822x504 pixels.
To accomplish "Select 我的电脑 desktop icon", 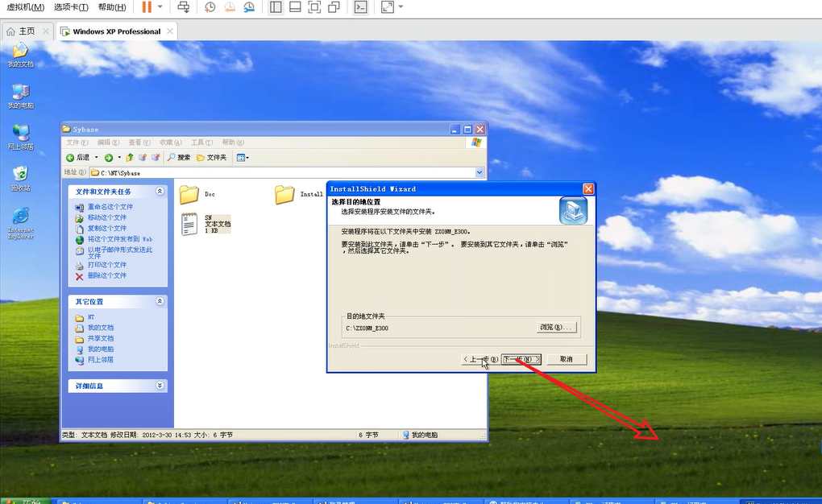I will (x=20, y=97).
